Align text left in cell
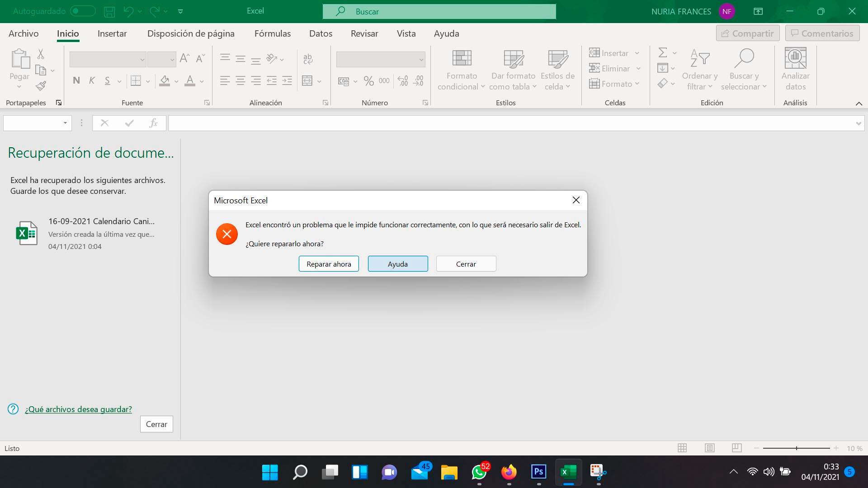 click(225, 81)
